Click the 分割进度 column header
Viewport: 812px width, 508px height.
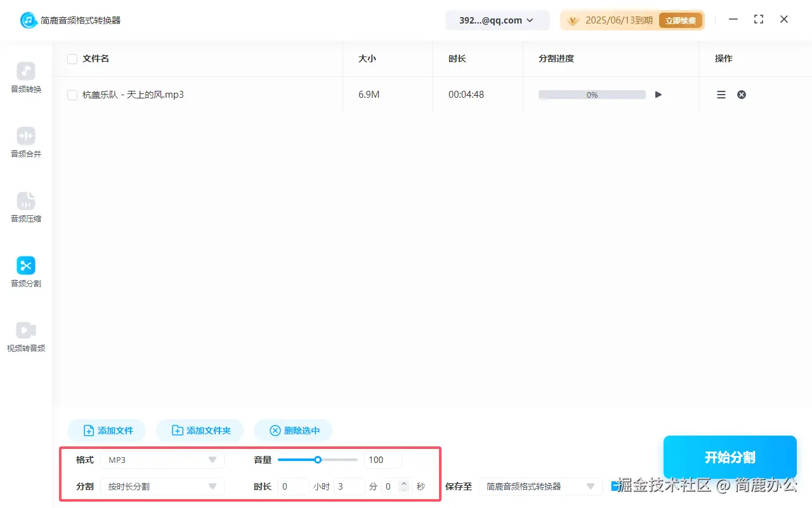tap(556, 58)
